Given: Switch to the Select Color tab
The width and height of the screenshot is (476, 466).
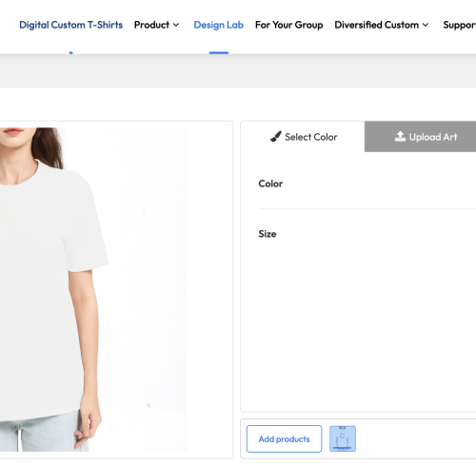Looking at the screenshot, I should pyautogui.click(x=303, y=137).
